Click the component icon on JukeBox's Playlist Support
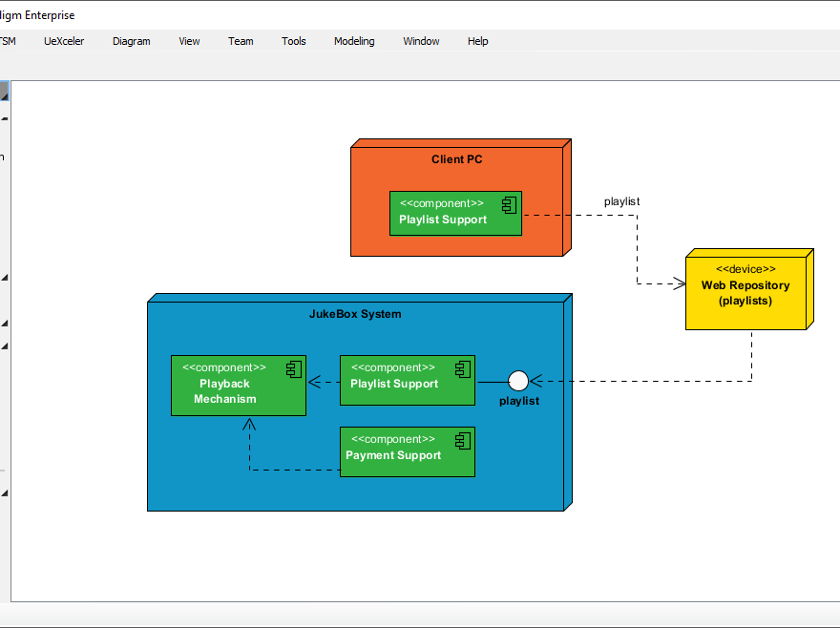 (x=463, y=368)
